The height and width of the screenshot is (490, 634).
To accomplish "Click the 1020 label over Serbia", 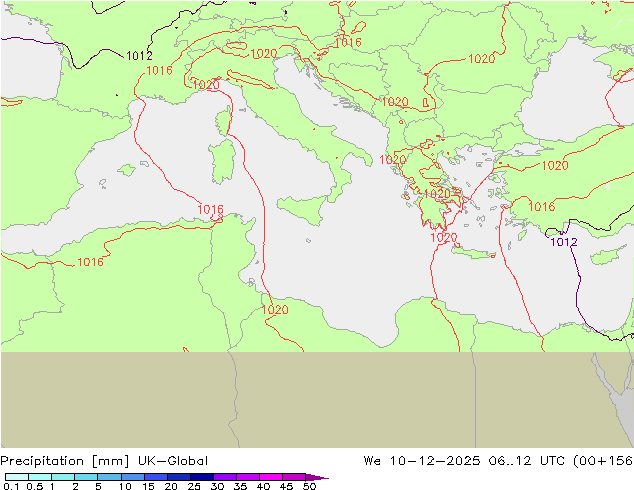I will 395,102.
